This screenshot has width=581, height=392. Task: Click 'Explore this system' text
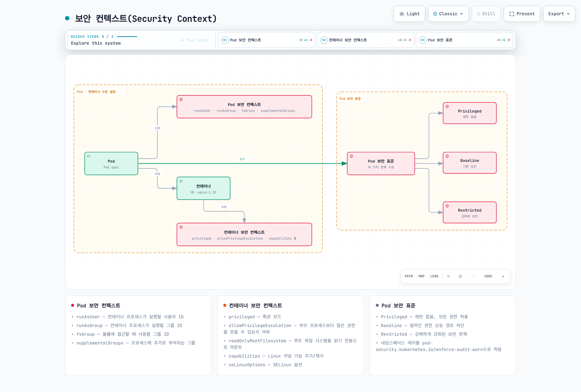pos(96,43)
